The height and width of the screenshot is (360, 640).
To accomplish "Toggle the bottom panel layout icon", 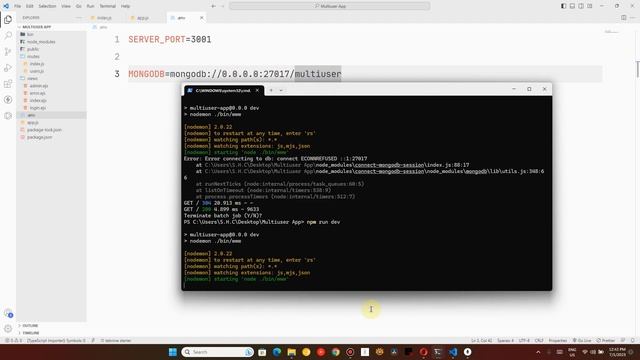I will coord(572,6).
